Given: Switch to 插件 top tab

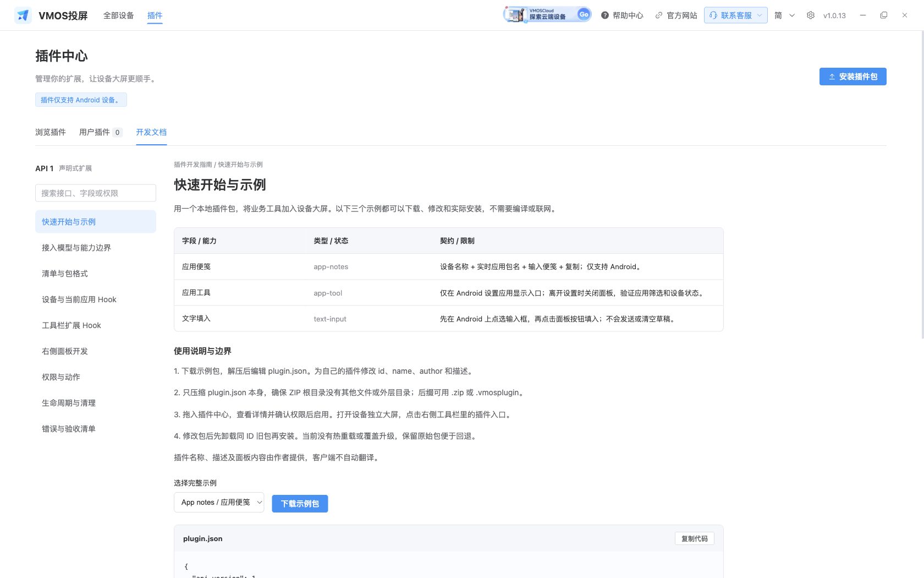Looking at the screenshot, I should pyautogui.click(x=155, y=15).
